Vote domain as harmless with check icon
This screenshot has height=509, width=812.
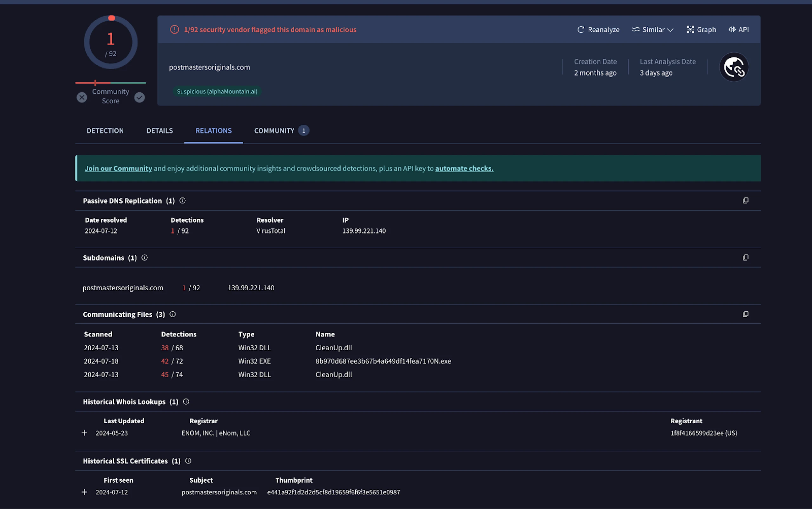coord(140,98)
